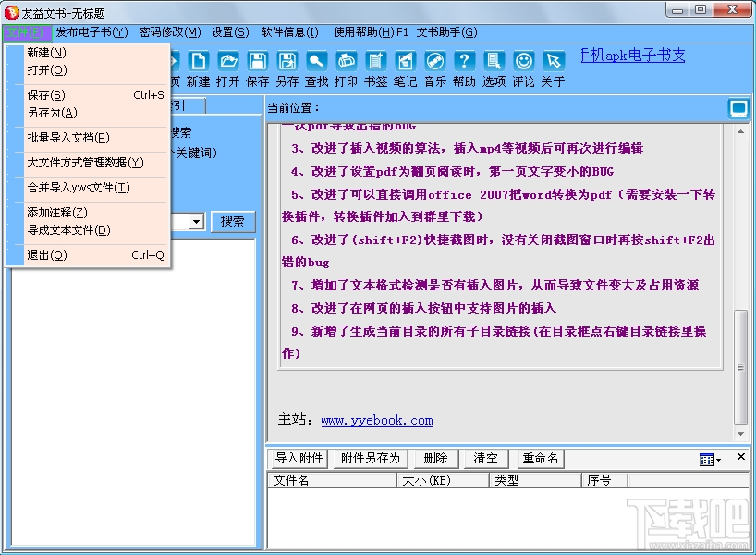Image resolution: width=756 pixels, height=555 pixels.
Task: Open the 文书助手(G) menu
Action: point(447,32)
